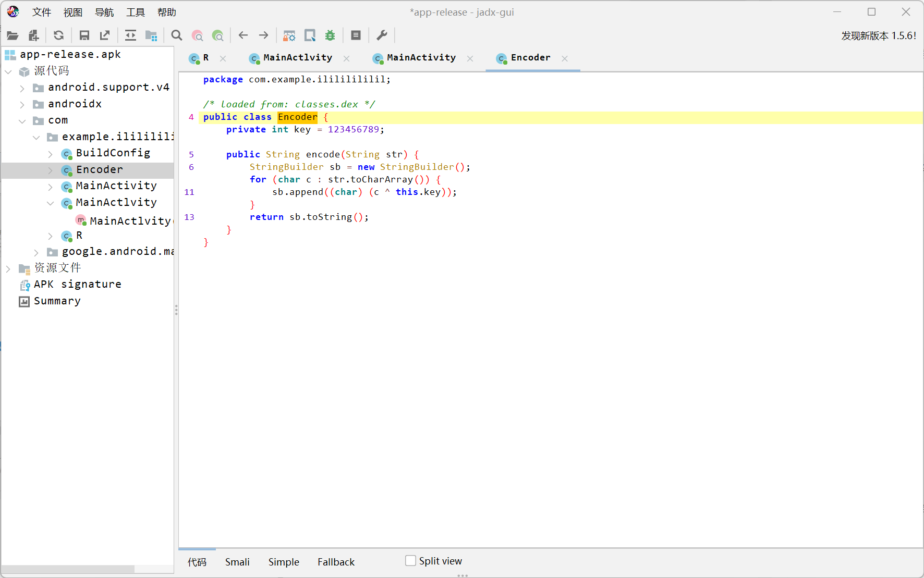Open a file with the folder icon
Viewport: 924px width, 578px height.
point(13,35)
